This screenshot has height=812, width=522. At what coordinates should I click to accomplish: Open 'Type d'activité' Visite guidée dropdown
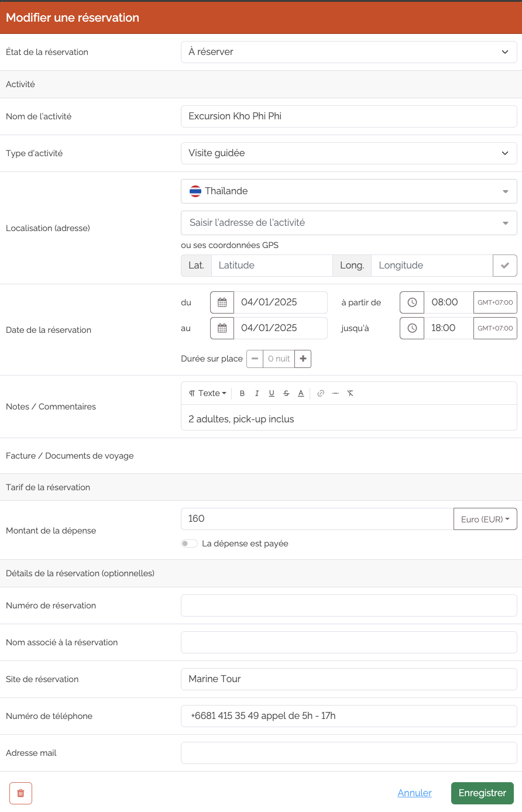349,153
